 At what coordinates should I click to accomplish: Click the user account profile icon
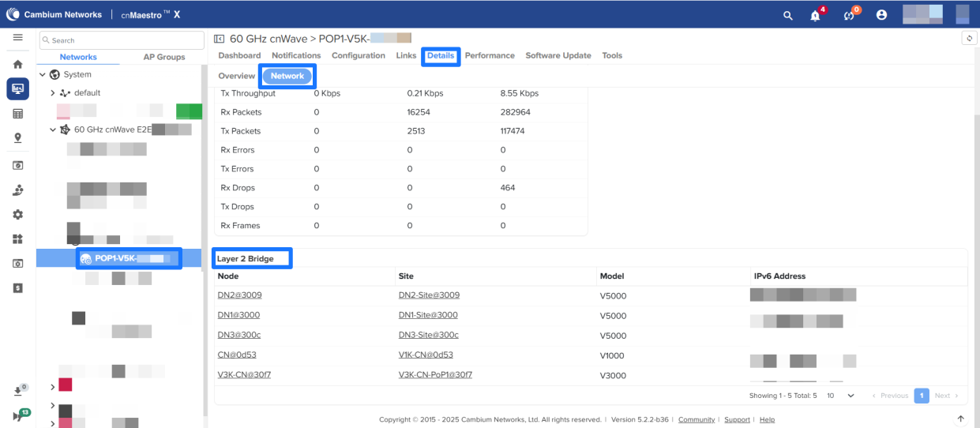coord(881,15)
